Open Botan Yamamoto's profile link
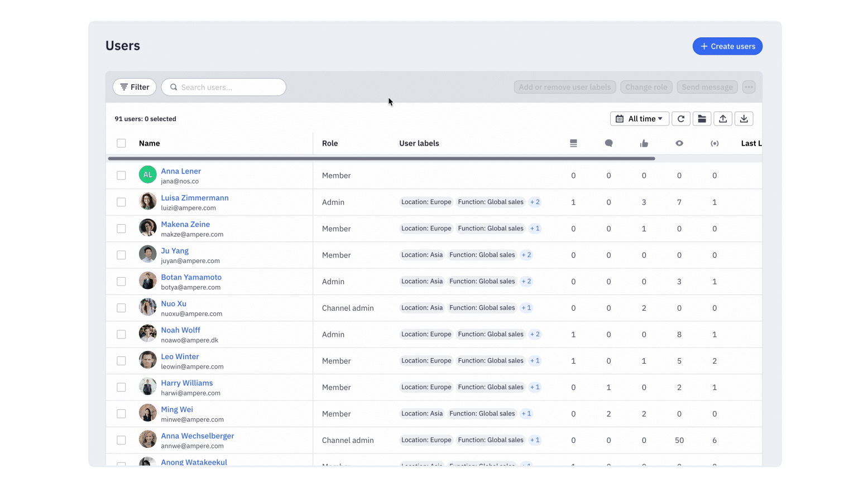This screenshot has width=868, height=488. click(191, 277)
